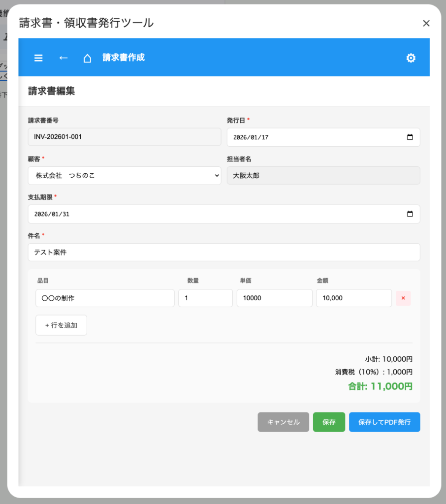Add a row with + 行を追加
Viewport: 446px width, 504px height.
(x=61, y=325)
